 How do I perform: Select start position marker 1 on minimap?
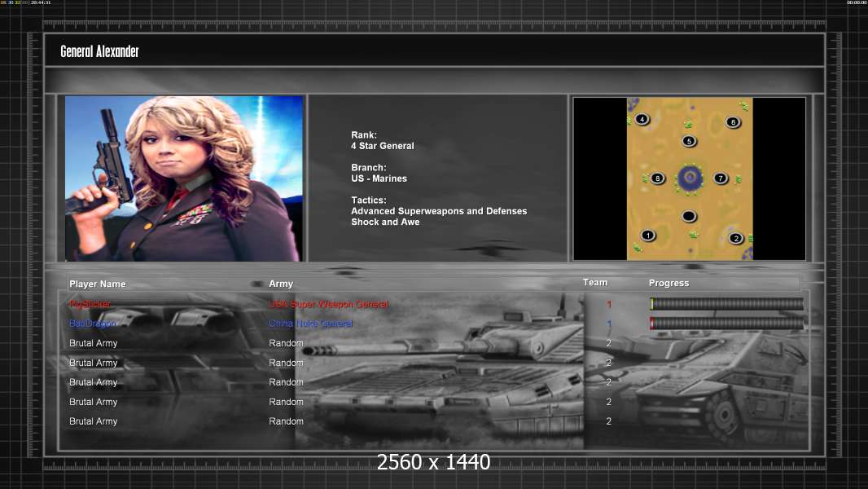[x=647, y=236]
